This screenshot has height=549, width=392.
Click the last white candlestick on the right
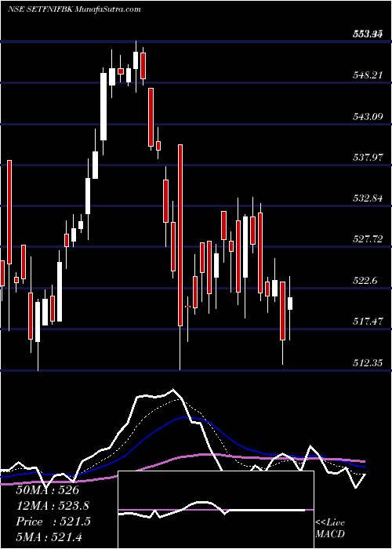[x=290, y=304]
